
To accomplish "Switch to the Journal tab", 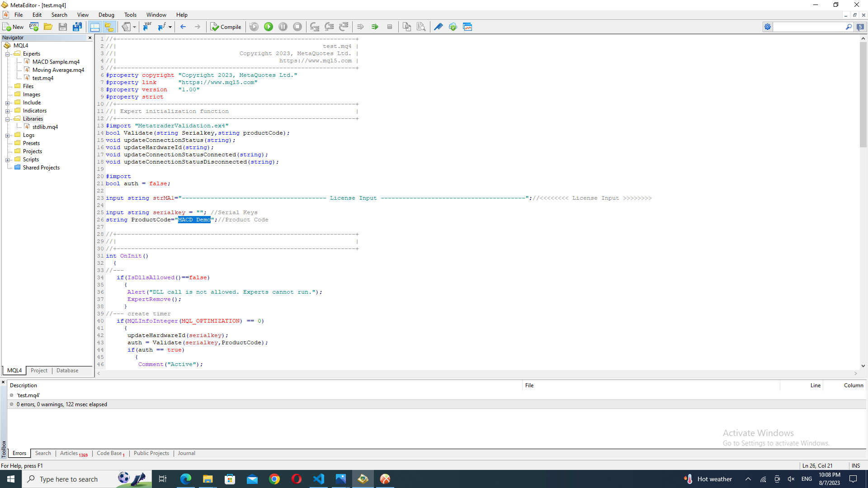I will tap(186, 453).
